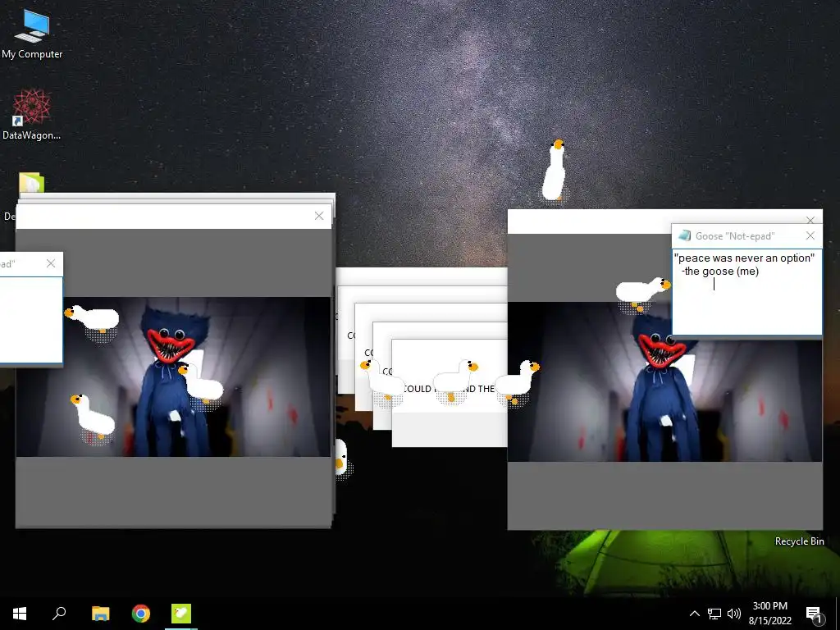Click the "peace was never an option" line
The height and width of the screenshot is (630, 840).
[x=744, y=258]
